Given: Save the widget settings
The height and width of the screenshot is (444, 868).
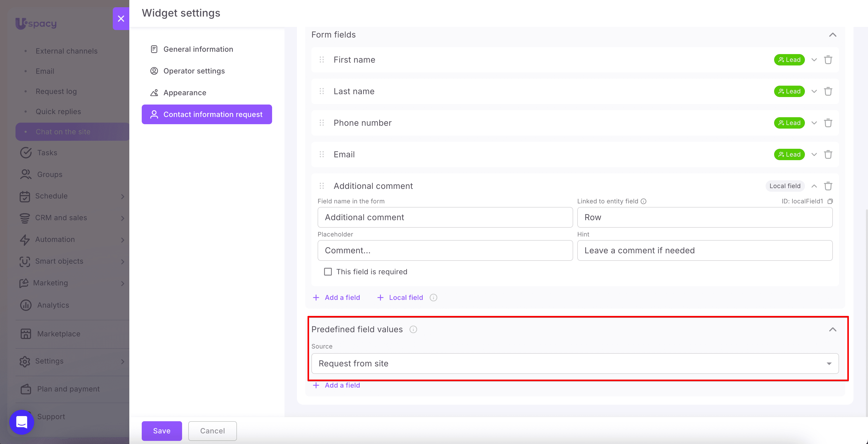Looking at the screenshot, I should tap(162, 431).
